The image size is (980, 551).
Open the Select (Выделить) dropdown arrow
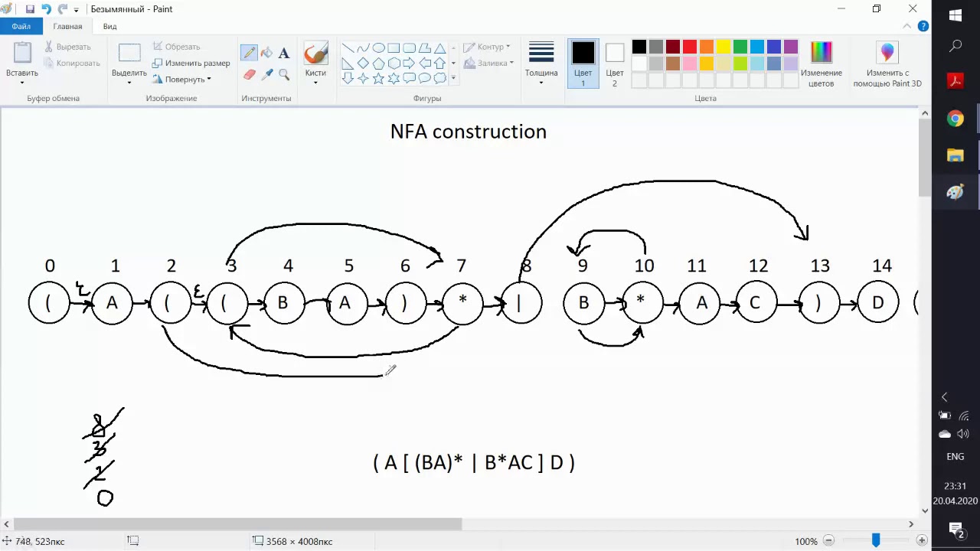pyautogui.click(x=129, y=82)
